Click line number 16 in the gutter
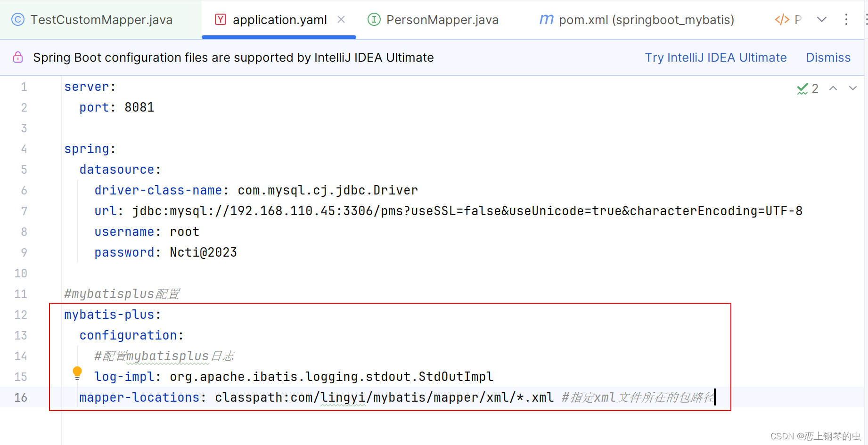 pyautogui.click(x=20, y=397)
